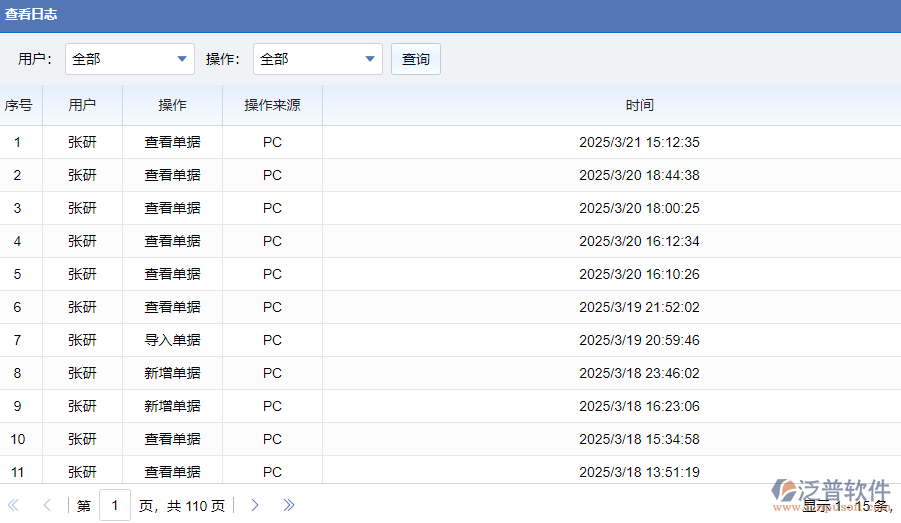Go to next page arrow
Viewport: 901px width, 523px height.
tap(255, 505)
